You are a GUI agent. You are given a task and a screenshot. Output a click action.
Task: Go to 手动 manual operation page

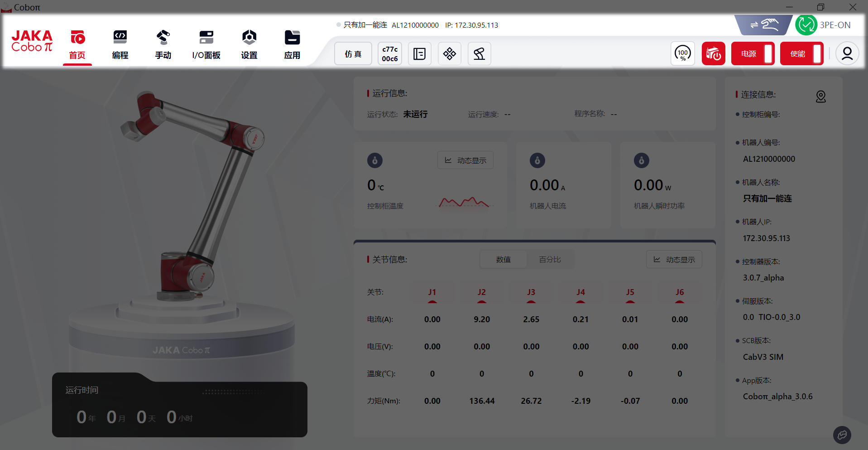coord(163,44)
